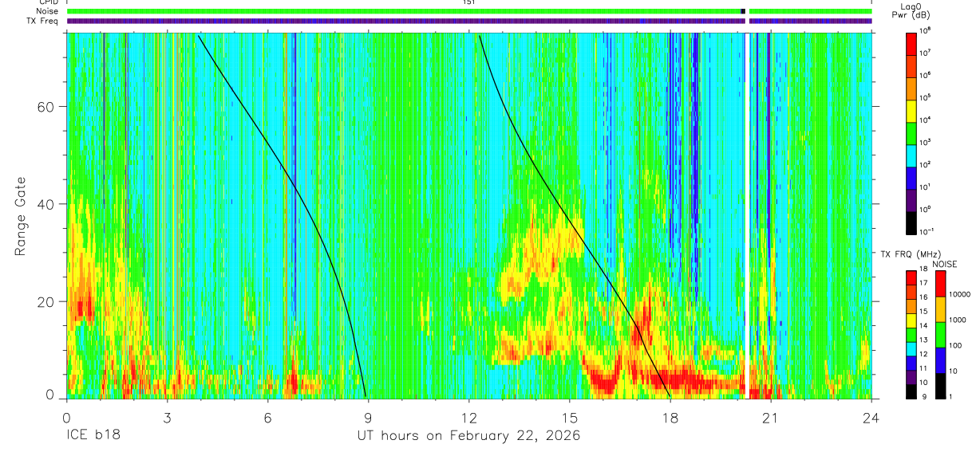Screen dimensions: 980x452
Task: Pick the orange segment of the NOISE colorbar
Action: point(940,309)
